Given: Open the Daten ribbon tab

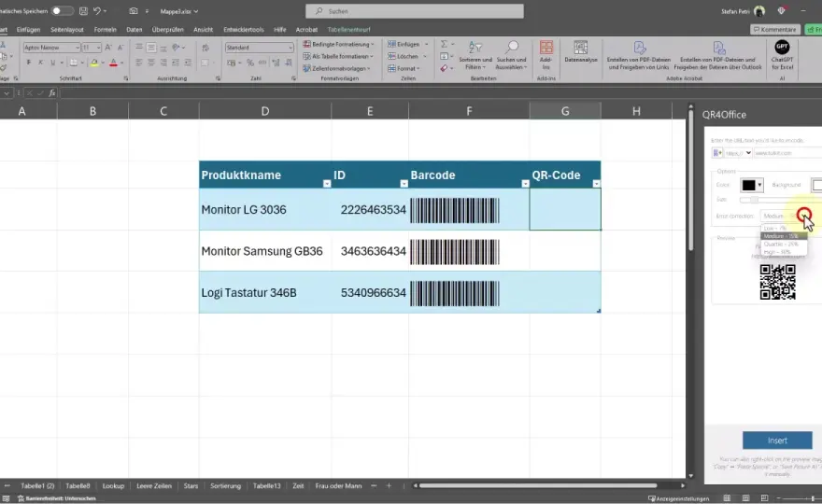Looking at the screenshot, I should tap(135, 30).
